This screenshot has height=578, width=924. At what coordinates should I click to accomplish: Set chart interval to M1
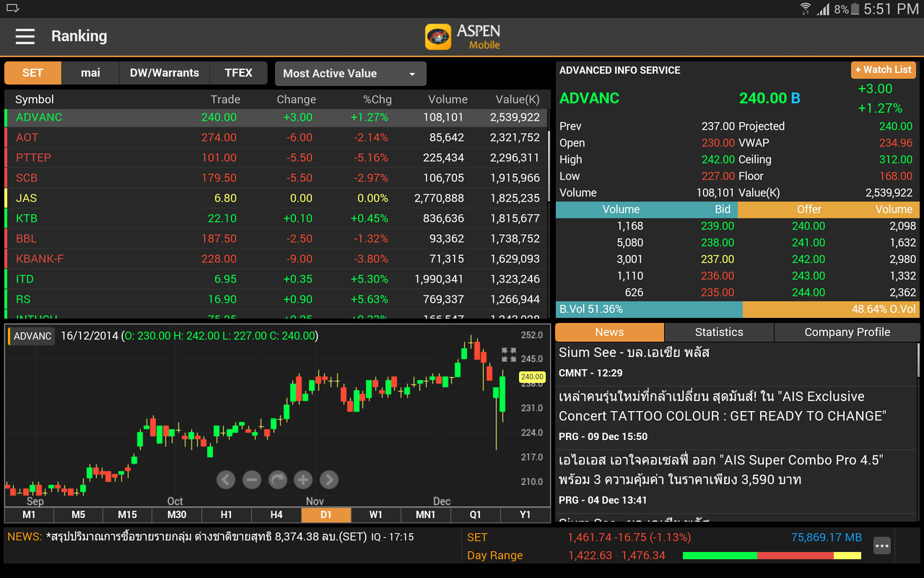29,515
